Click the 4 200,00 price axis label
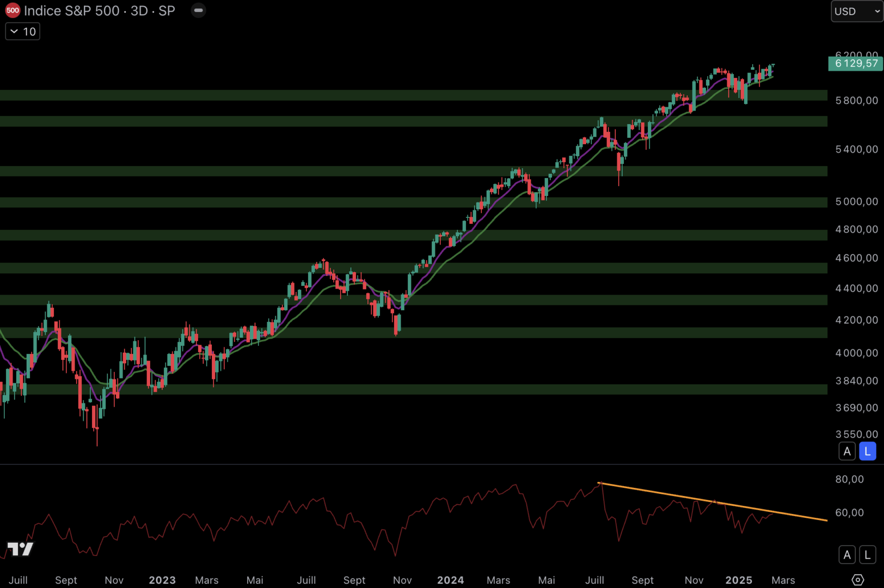 tap(857, 320)
